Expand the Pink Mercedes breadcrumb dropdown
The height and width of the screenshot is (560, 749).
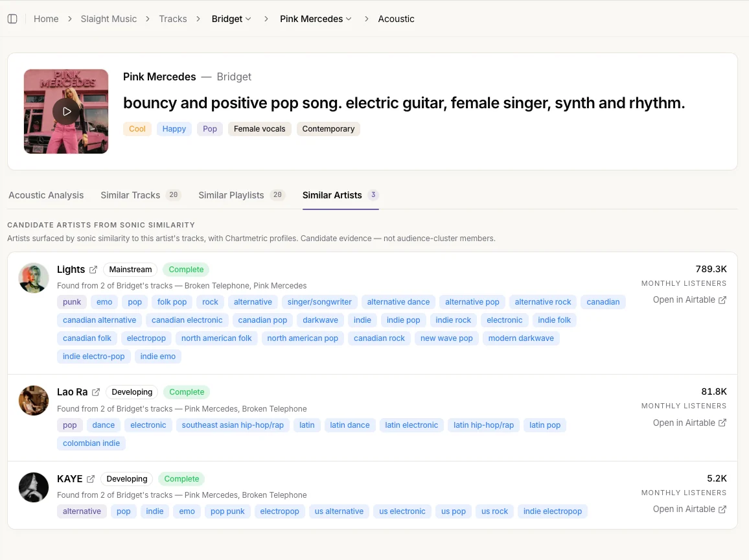[316, 19]
